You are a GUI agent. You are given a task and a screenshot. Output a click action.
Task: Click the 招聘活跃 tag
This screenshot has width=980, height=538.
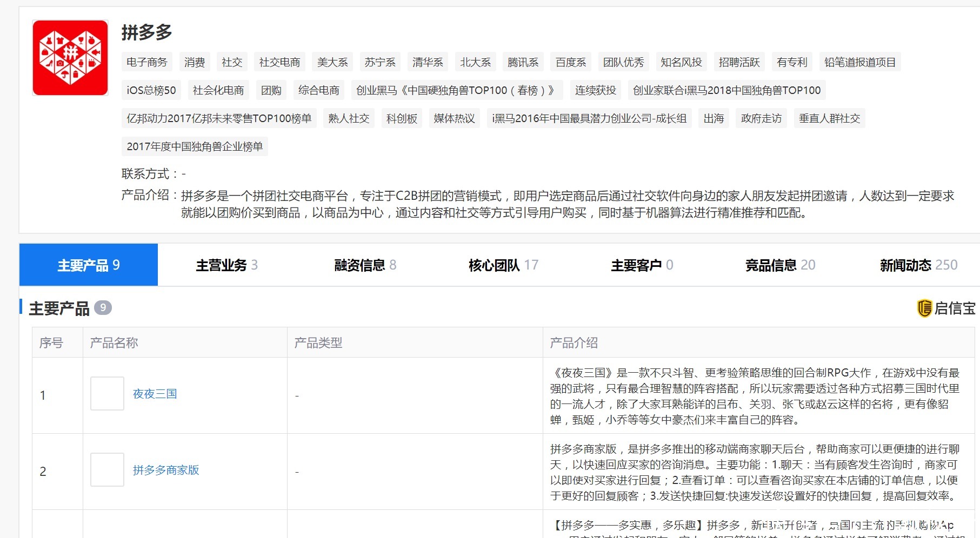point(739,62)
